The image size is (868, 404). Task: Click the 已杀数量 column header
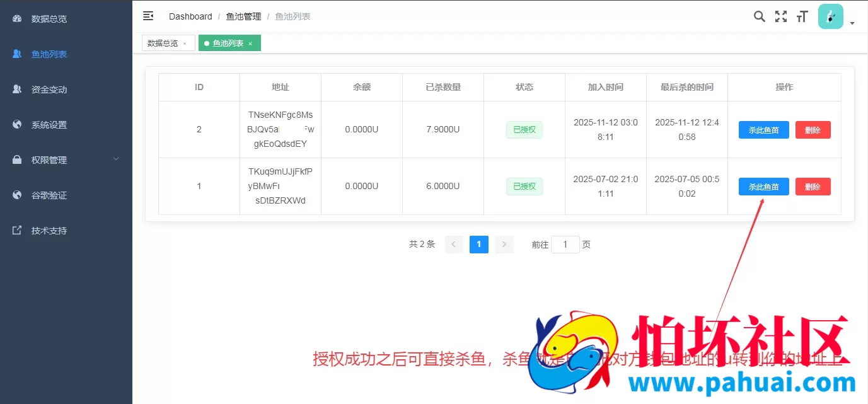(443, 87)
